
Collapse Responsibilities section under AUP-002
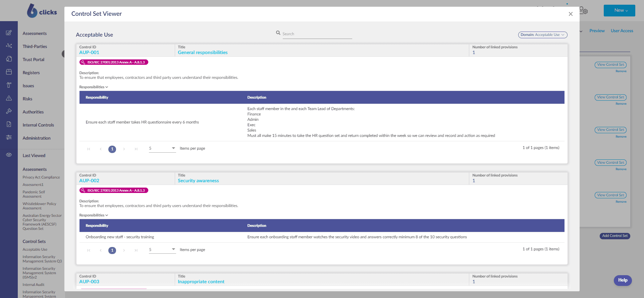pyautogui.click(x=94, y=215)
